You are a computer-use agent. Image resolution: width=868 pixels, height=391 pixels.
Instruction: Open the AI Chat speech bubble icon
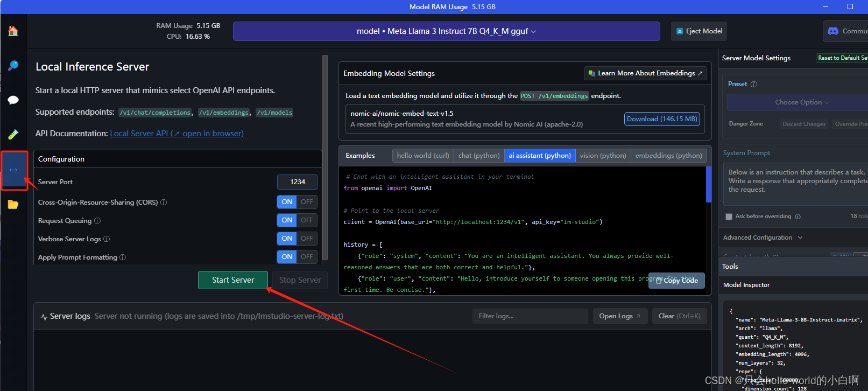13,100
